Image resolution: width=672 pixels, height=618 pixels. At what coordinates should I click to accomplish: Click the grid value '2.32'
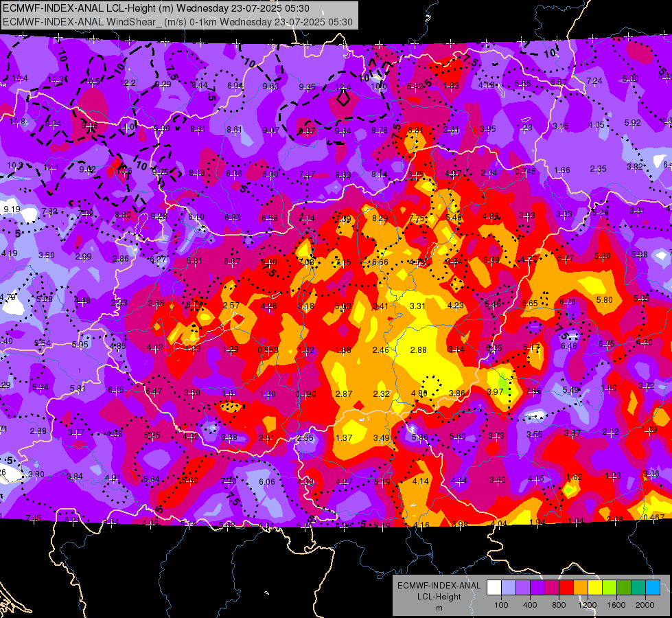381,394
